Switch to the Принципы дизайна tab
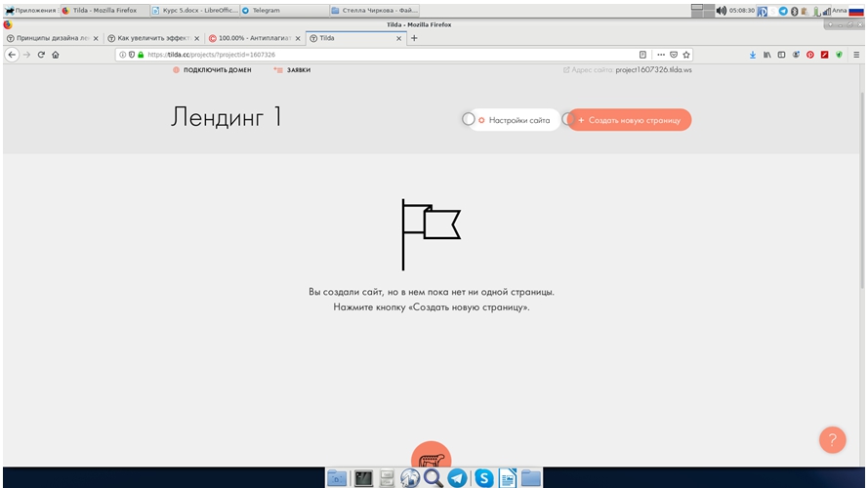The width and height of the screenshot is (868, 488). pos(52,38)
